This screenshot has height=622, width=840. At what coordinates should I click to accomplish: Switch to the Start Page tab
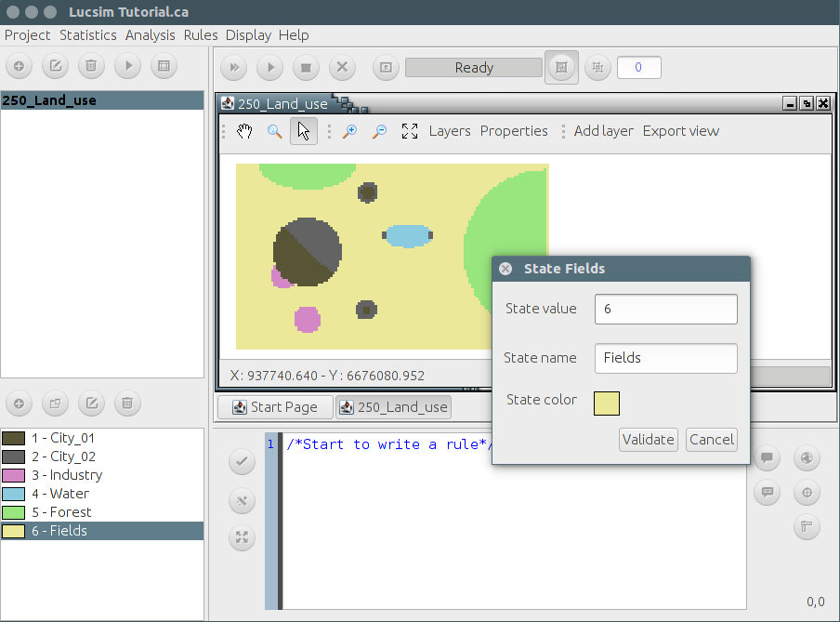coord(275,407)
